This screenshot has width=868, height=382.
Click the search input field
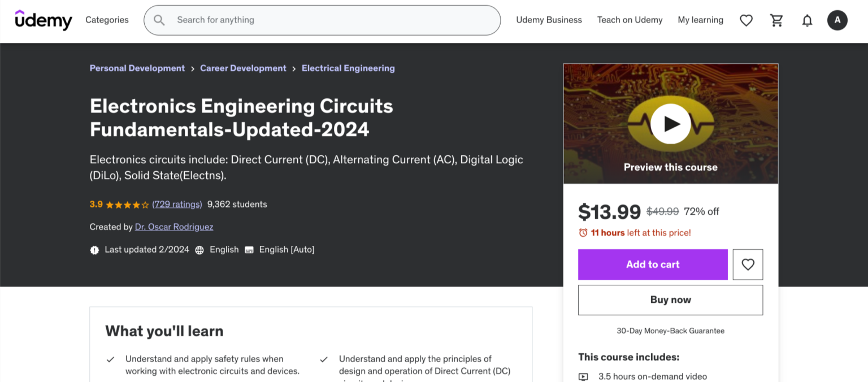(322, 20)
